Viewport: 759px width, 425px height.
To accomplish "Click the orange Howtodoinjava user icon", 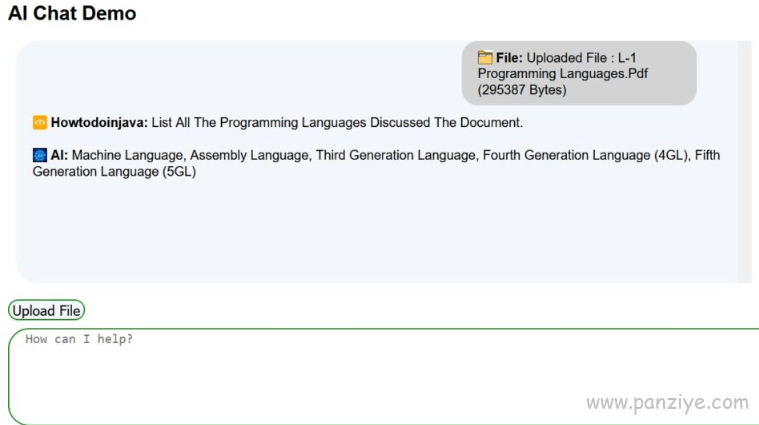I will pyautogui.click(x=40, y=122).
